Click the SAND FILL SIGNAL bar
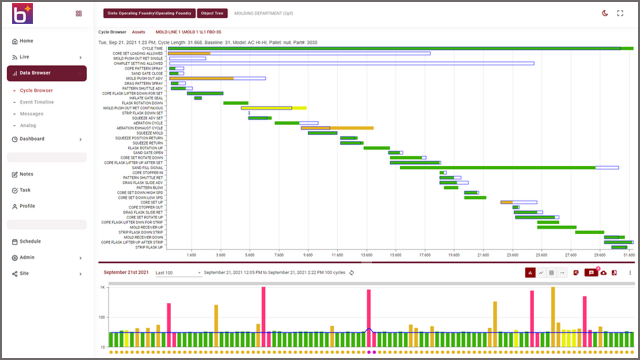 tap(498, 168)
